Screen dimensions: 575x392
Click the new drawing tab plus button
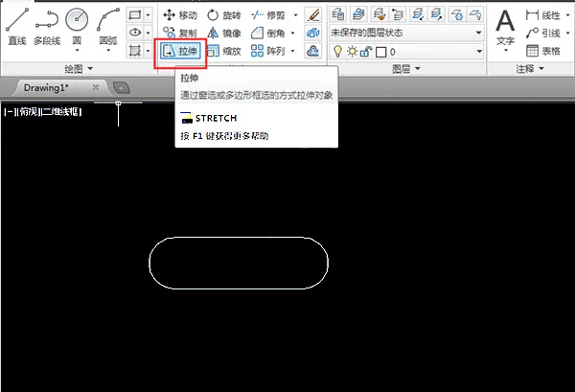click(121, 88)
